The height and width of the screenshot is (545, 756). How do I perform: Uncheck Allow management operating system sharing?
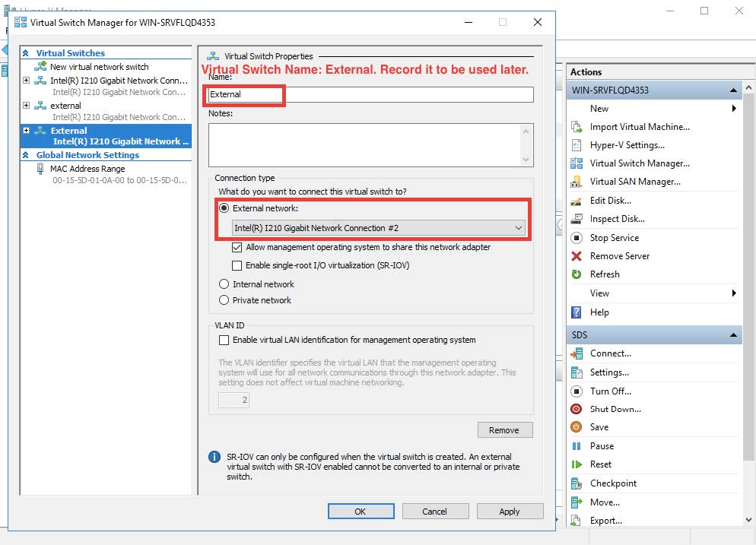click(x=237, y=248)
